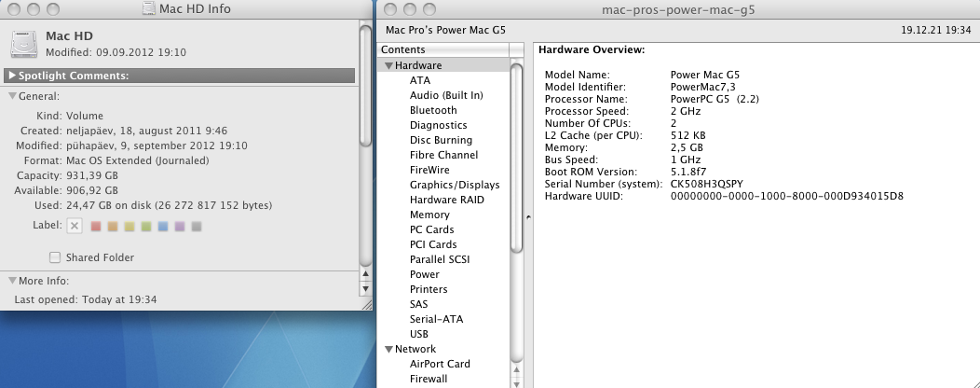The width and height of the screenshot is (980, 388).
Task: Click the Capacity value 931,39 GB
Action: point(92,175)
